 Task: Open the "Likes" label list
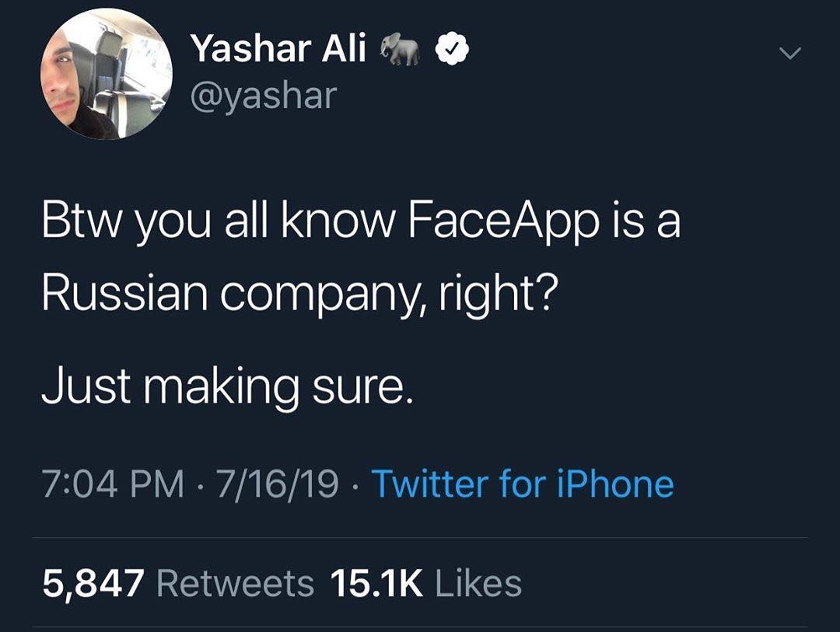[x=479, y=583]
